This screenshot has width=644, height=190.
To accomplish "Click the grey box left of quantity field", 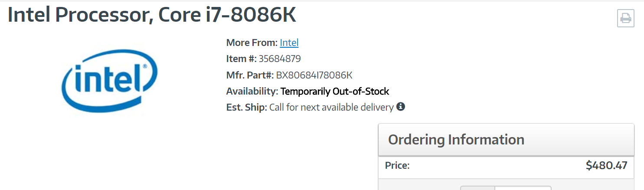I will click(477, 188).
